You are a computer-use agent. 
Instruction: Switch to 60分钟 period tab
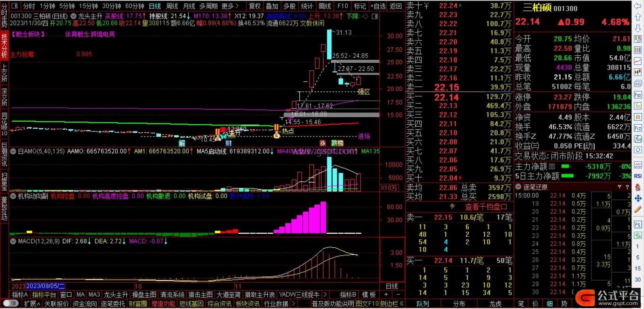coord(135,6)
